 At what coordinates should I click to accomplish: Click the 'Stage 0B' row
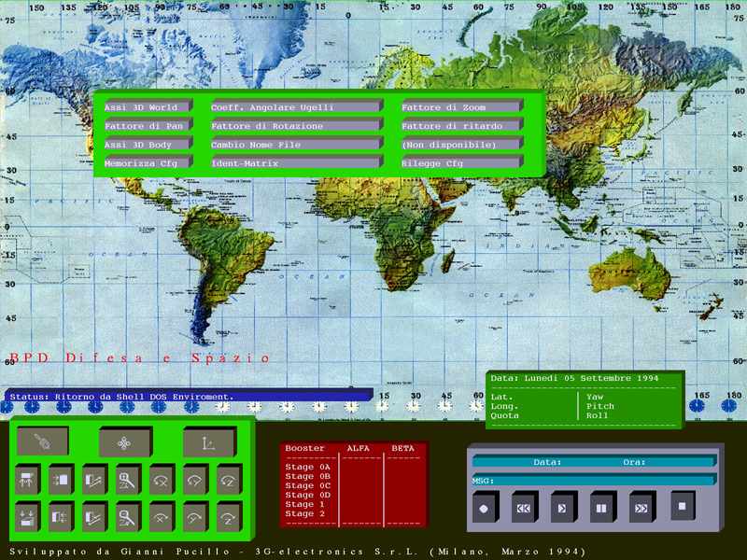click(308, 476)
